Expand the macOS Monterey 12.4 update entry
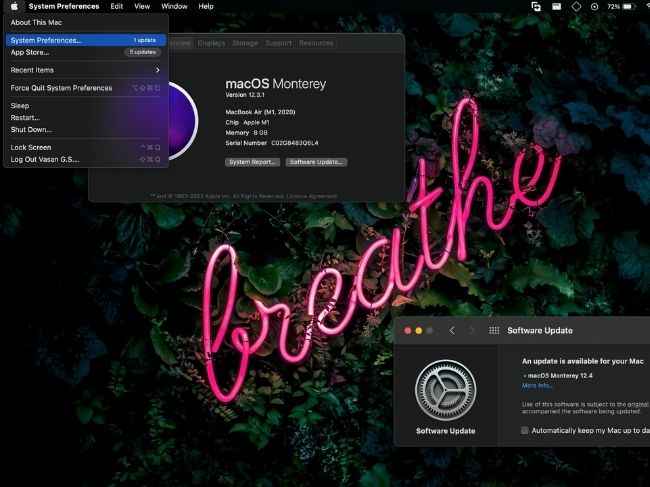The height and width of the screenshot is (487, 650). pos(525,376)
